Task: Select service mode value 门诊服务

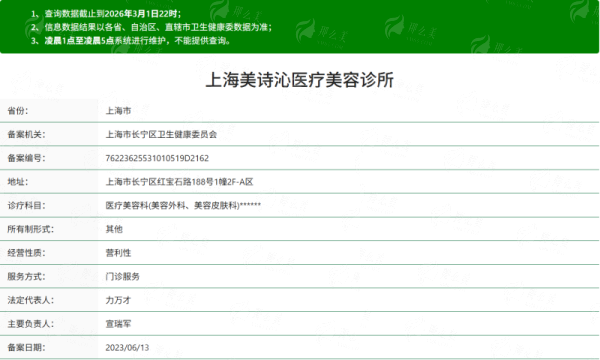Action: click(x=122, y=277)
